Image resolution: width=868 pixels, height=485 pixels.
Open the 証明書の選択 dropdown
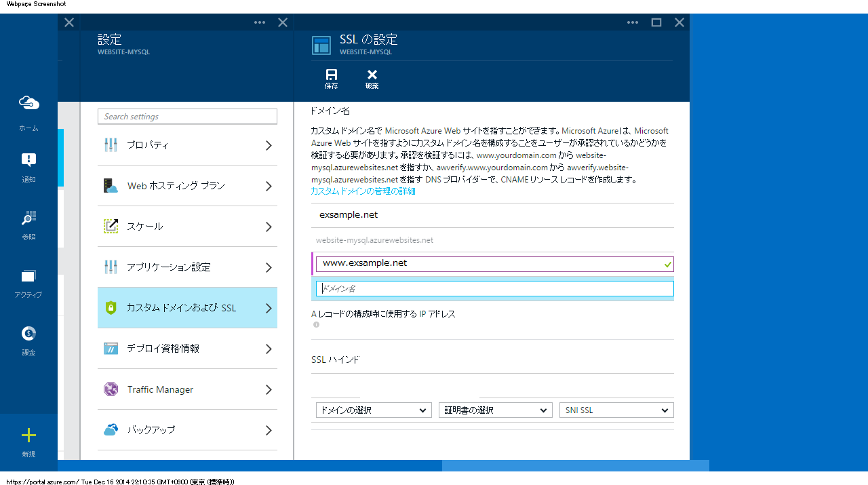click(x=496, y=410)
